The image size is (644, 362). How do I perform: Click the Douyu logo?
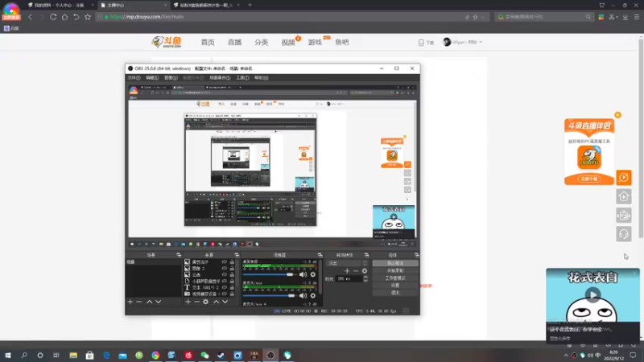click(x=167, y=42)
